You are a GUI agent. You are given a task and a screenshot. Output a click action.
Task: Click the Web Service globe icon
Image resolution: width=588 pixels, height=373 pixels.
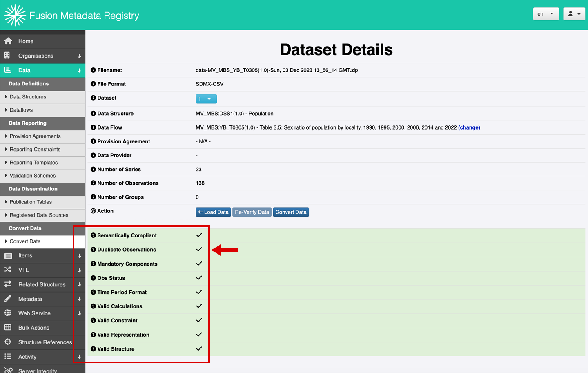point(8,313)
